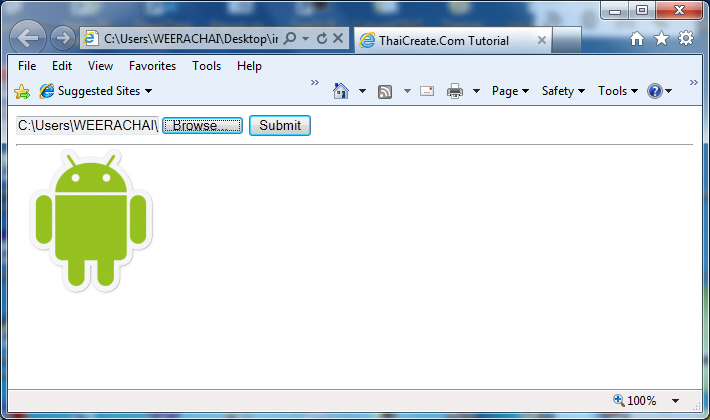Click the file path input field

87,125
